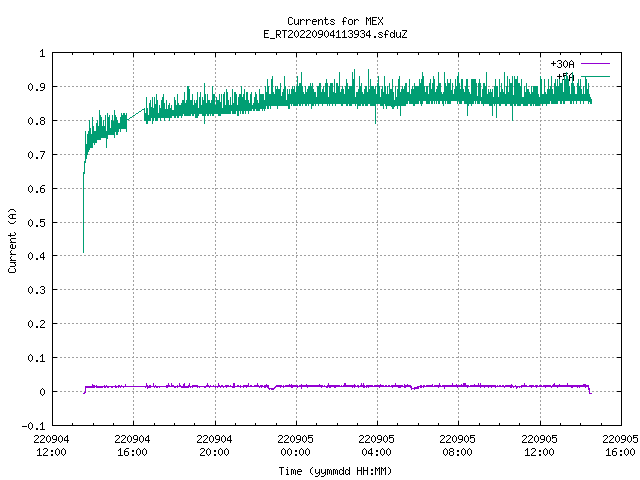The image size is (640, 480).
Task: Click the y-axis tick value 0.1
Action: [x=36, y=358]
